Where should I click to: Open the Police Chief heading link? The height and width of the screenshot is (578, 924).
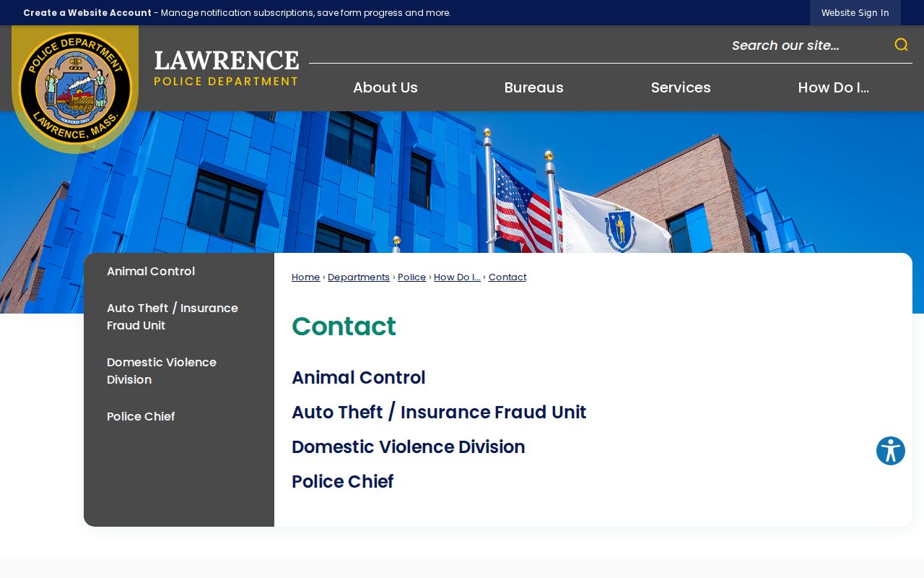click(x=343, y=482)
